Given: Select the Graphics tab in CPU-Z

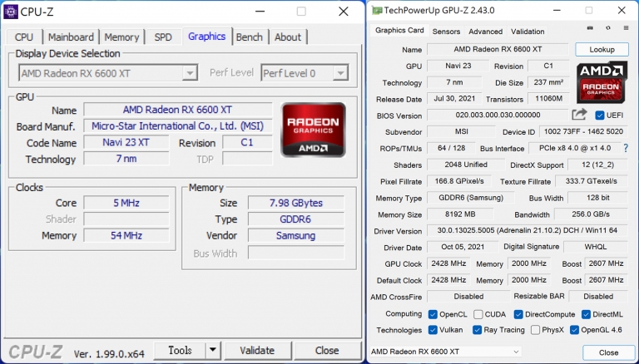Looking at the screenshot, I should pos(207,37).
